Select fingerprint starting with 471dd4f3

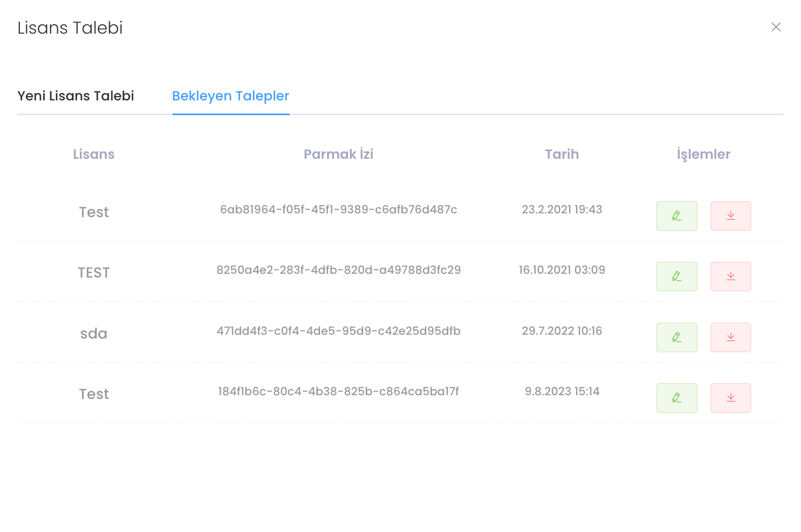338,331
